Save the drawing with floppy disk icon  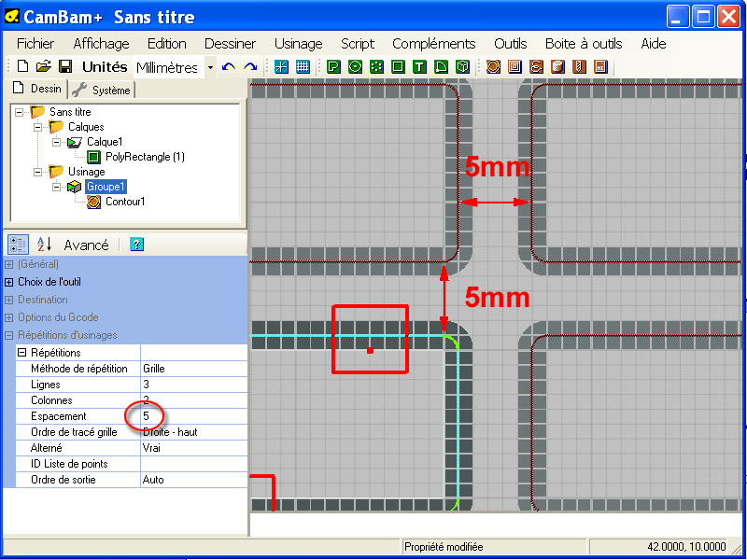(65, 66)
